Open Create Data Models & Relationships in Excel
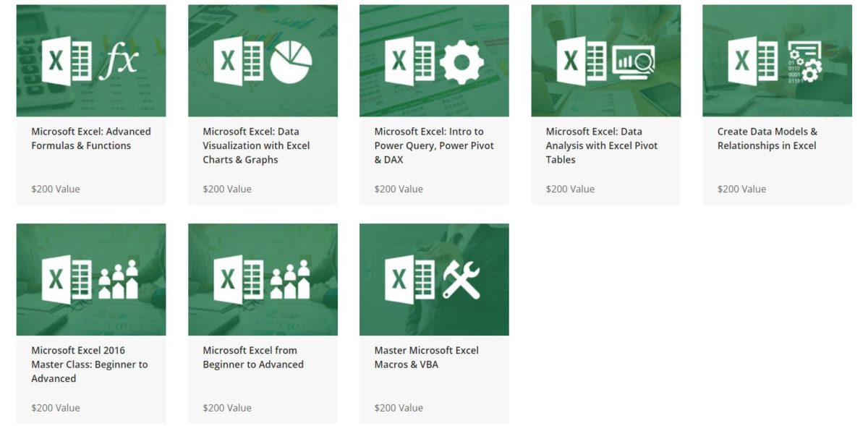The width and height of the screenshot is (868, 426). click(767, 138)
